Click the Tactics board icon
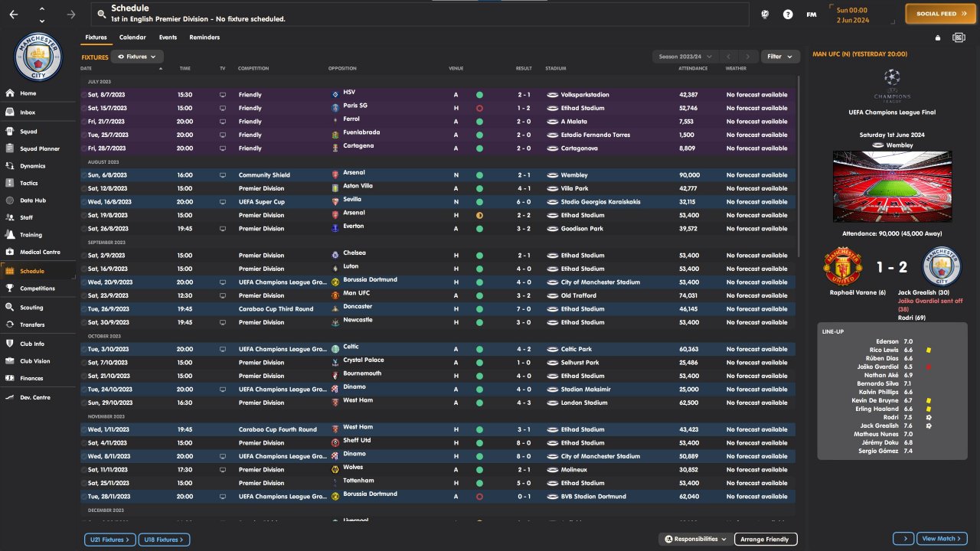The width and height of the screenshot is (980, 551). pos(10,183)
